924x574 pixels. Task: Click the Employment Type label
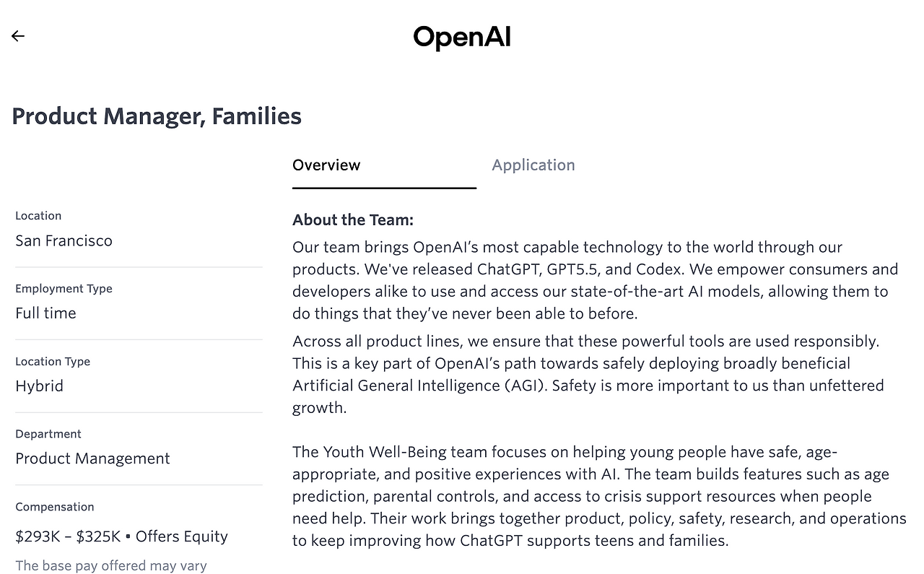(64, 289)
